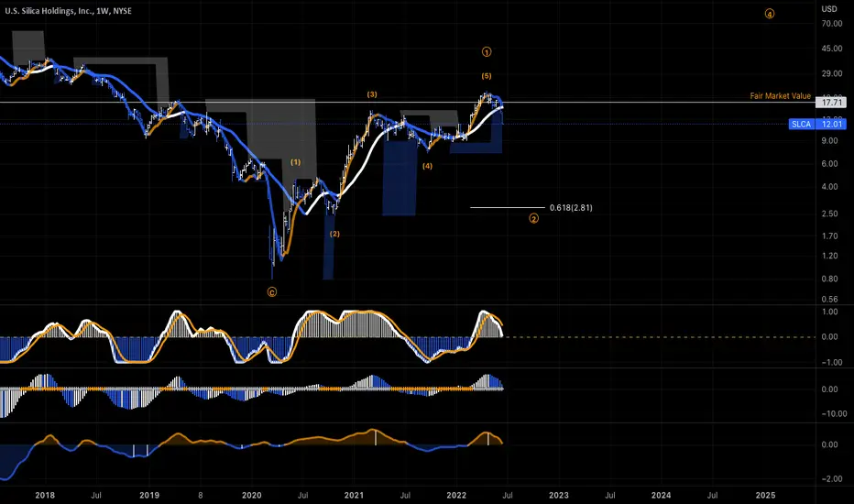
Task: Click the U.S. Silica Holdings chart title
Action: coord(68,11)
